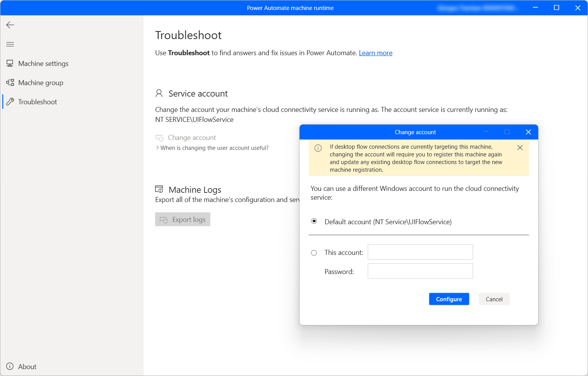Cancel the Change account dialog
Viewport: 588px width, 376px height.
coord(494,299)
